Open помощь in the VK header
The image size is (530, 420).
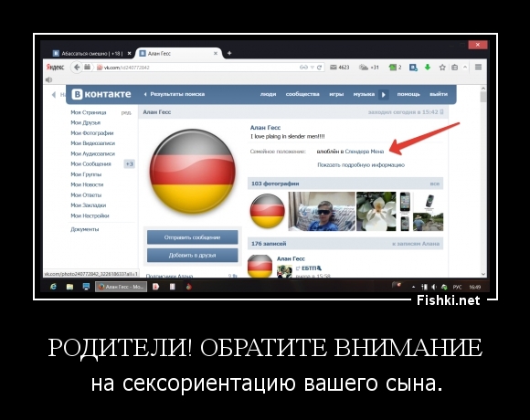(408, 94)
